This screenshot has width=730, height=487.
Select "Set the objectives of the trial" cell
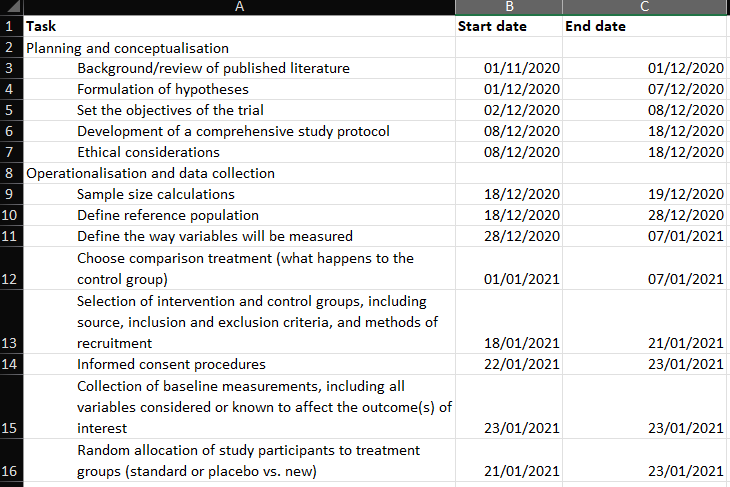point(171,110)
